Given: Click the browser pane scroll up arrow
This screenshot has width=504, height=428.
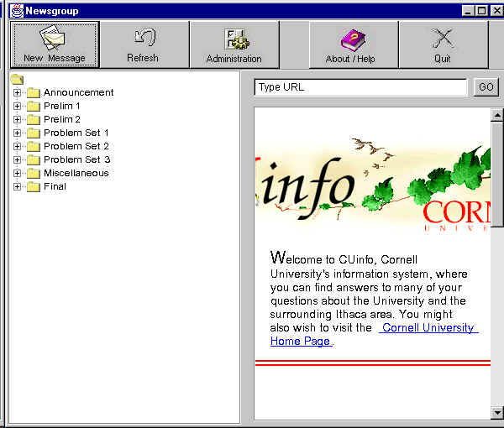Looking at the screenshot, I should coord(496,115).
